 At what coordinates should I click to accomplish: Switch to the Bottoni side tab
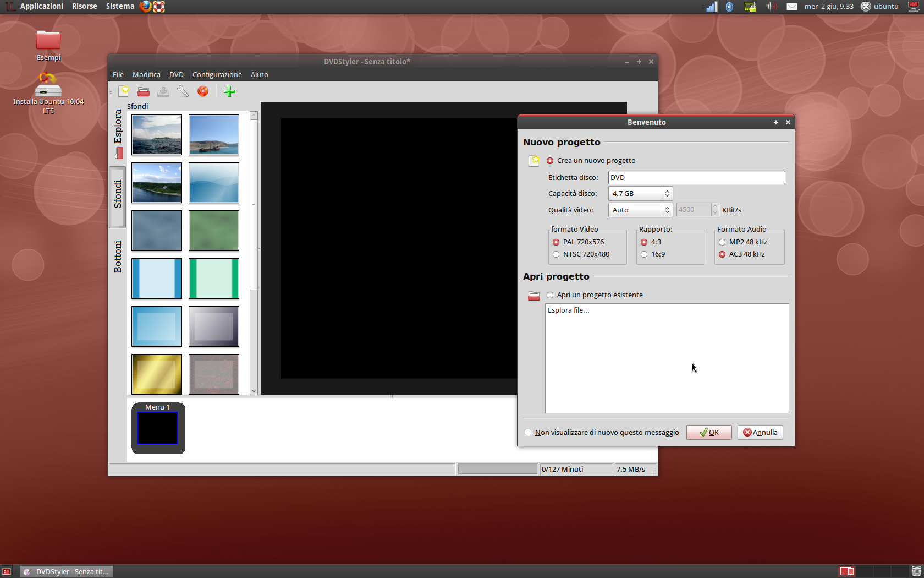118,256
